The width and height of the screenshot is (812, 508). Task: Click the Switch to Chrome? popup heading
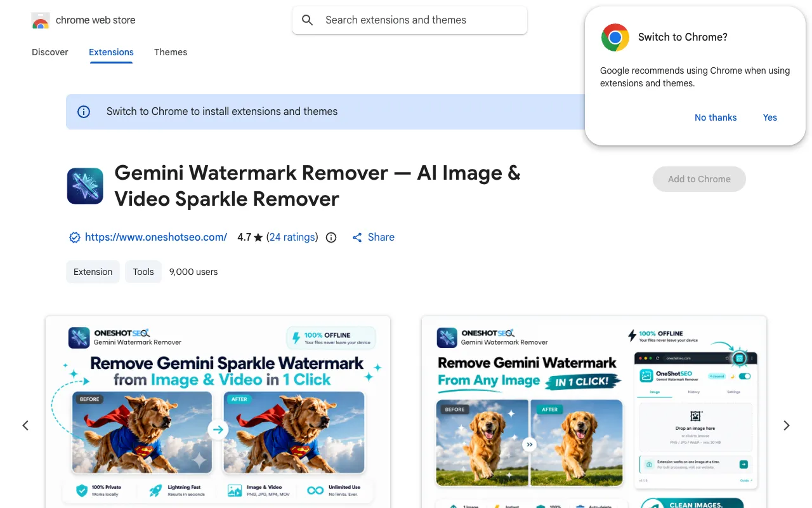pyautogui.click(x=683, y=37)
